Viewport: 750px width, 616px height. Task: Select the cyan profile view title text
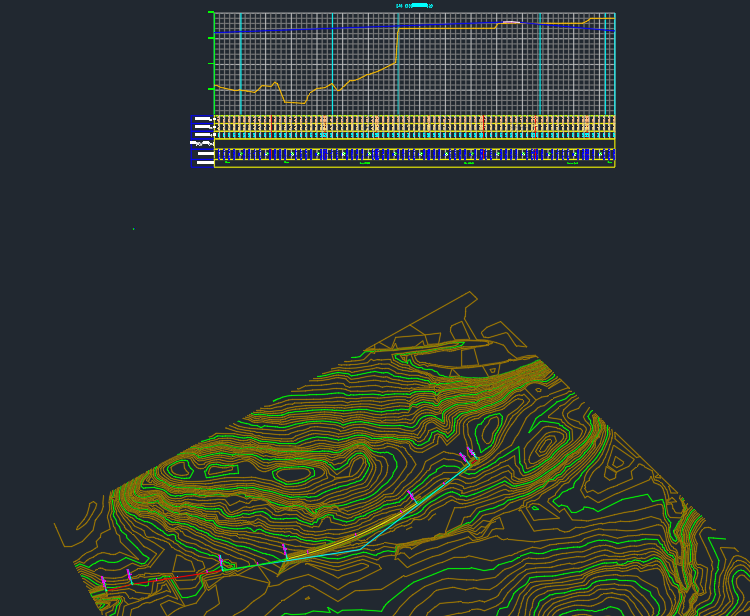tap(414, 6)
